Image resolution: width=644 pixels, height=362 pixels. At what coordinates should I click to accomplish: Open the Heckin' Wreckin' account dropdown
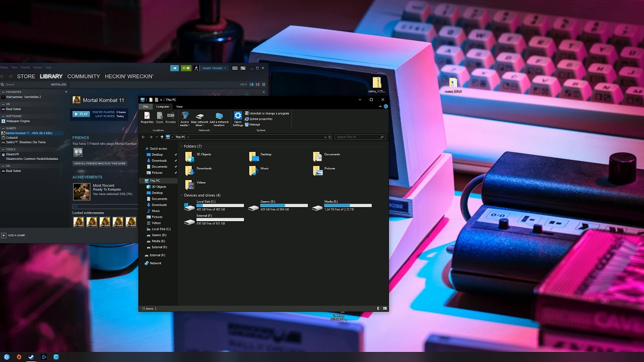coord(214,68)
